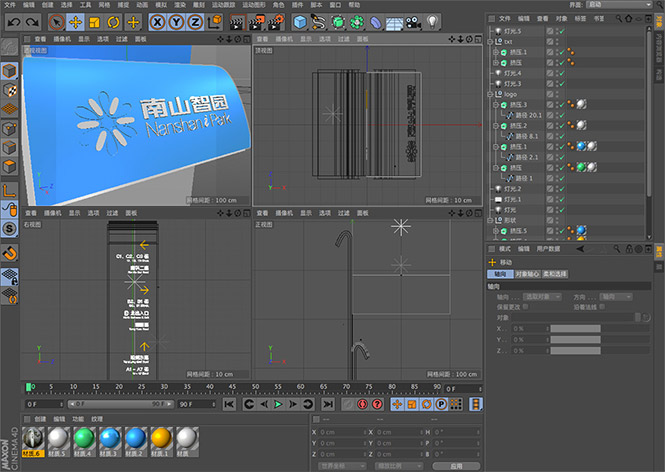665x472 pixels.
Task: Open the 渲染 menu in menu bar
Action: (180, 5)
